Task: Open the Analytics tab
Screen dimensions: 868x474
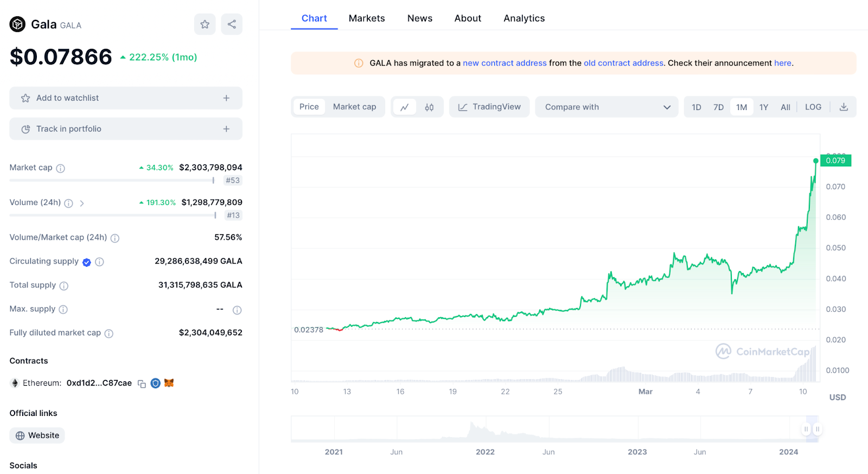Action: coord(524,18)
